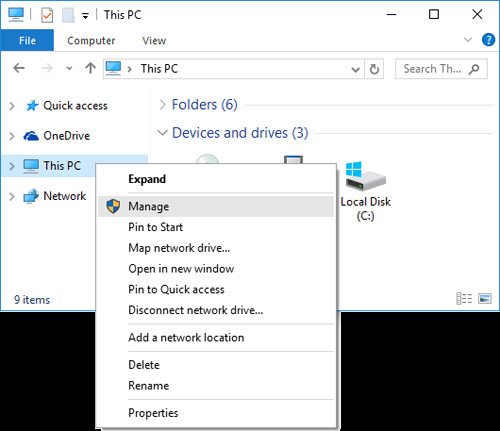Image resolution: width=500 pixels, height=431 pixels.
Task: Open the recent locations dropdown arrow
Action: (69, 68)
